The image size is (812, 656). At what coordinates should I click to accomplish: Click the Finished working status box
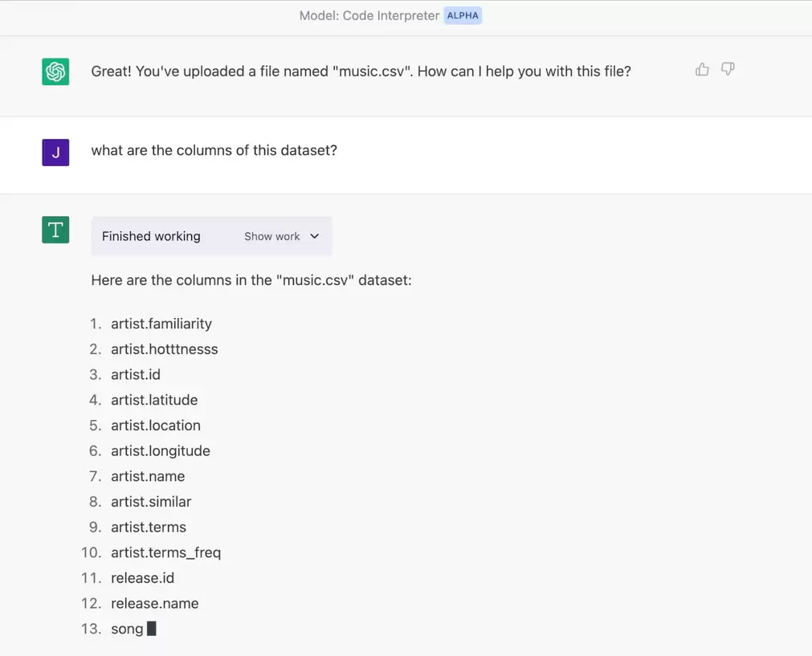point(211,236)
